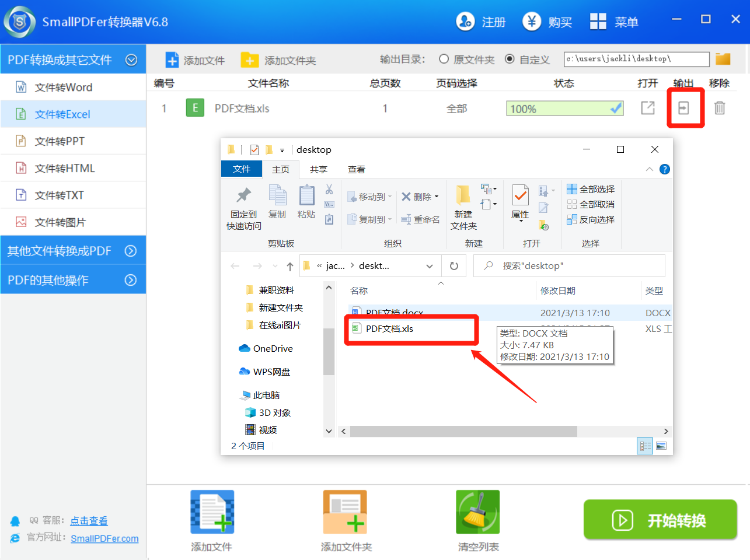
Task: Select the 自定义 output radio button
Action: click(510, 59)
